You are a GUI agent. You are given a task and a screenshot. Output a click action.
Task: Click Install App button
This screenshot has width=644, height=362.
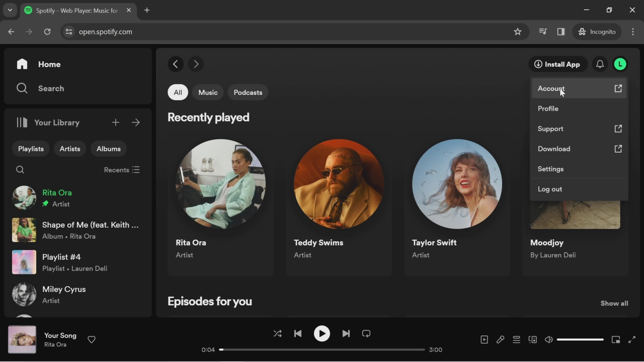click(x=558, y=64)
